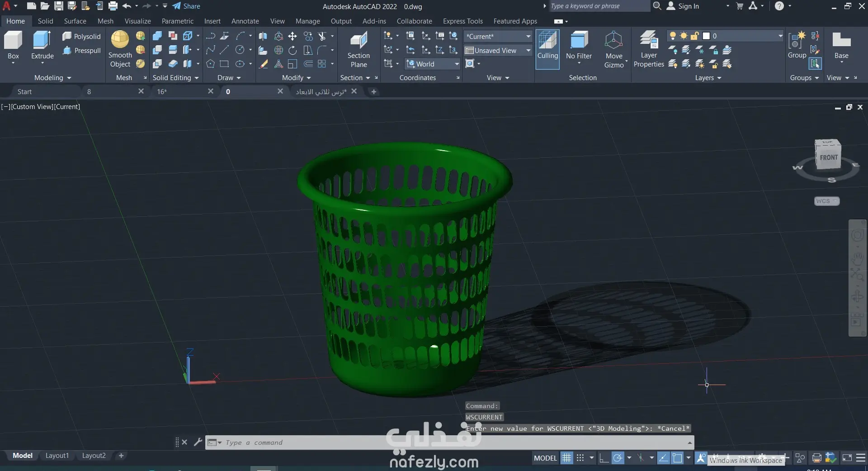The height and width of the screenshot is (471, 868).
Task: Click Sign In
Action: tap(683, 6)
